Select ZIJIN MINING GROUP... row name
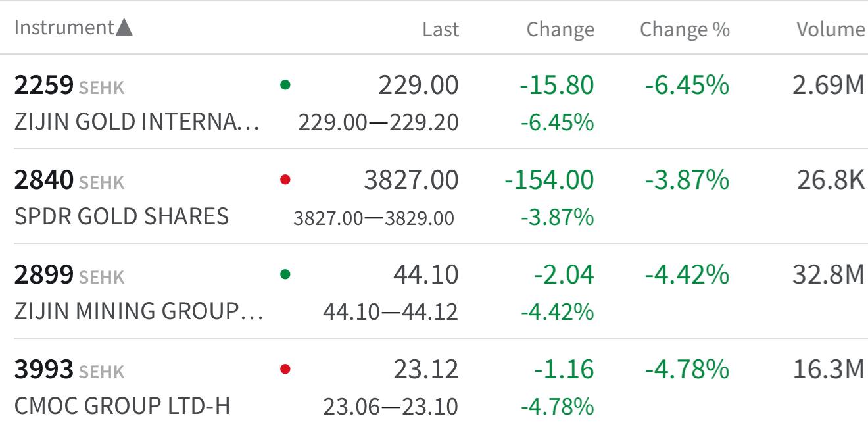868x431 pixels. (x=138, y=311)
